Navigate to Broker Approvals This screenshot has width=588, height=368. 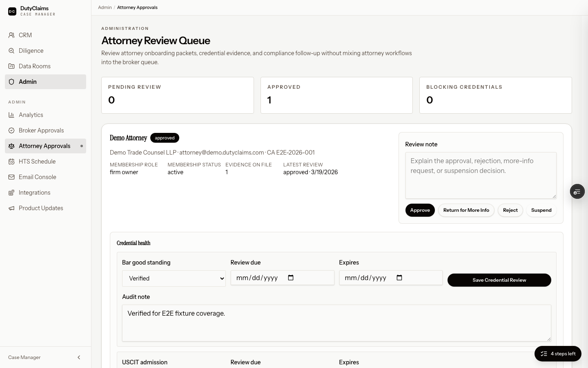[x=45, y=130]
